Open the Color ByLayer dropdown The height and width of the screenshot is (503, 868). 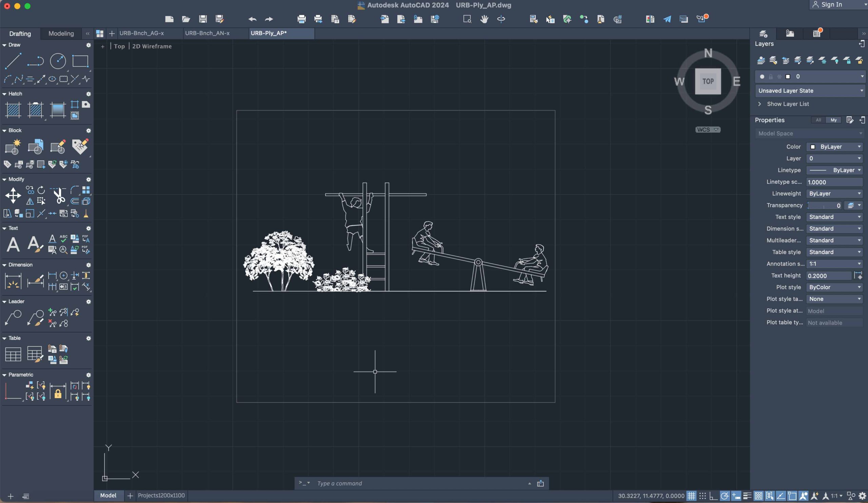834,147
